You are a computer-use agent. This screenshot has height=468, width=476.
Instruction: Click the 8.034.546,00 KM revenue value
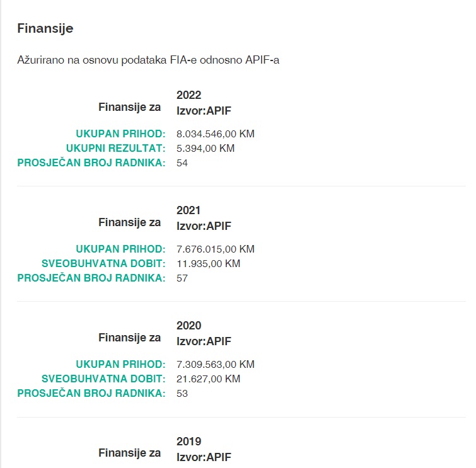[216, 134]
